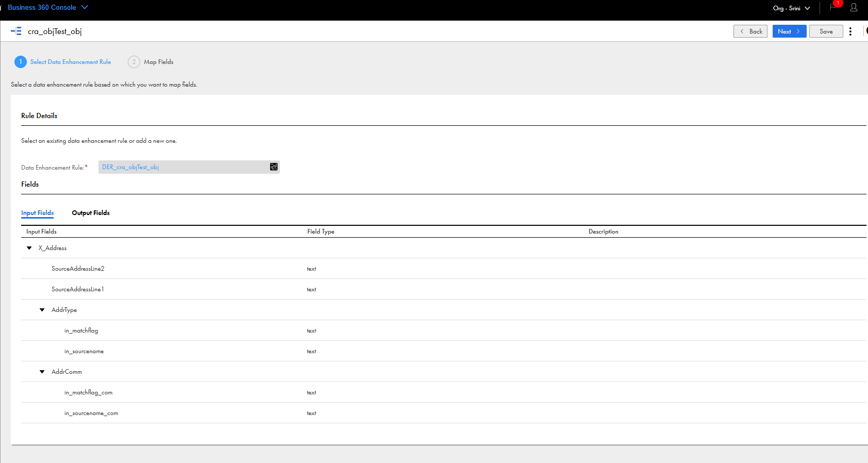This screenshot has height=463, width=868.
Task: Collapse the AddrComm tree node
Action: (x=42, y=372)
